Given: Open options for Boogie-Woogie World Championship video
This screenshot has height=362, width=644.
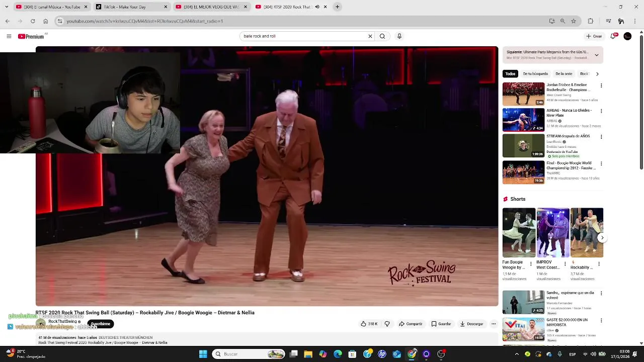Looking at the screenshot, I should [601, 164].
